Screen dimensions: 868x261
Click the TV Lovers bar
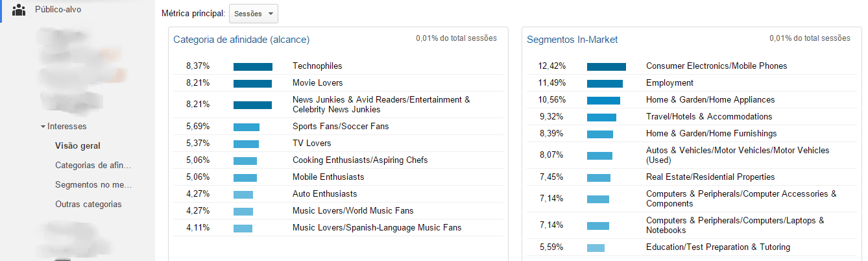pyautogui.click(x=246, y=143)
